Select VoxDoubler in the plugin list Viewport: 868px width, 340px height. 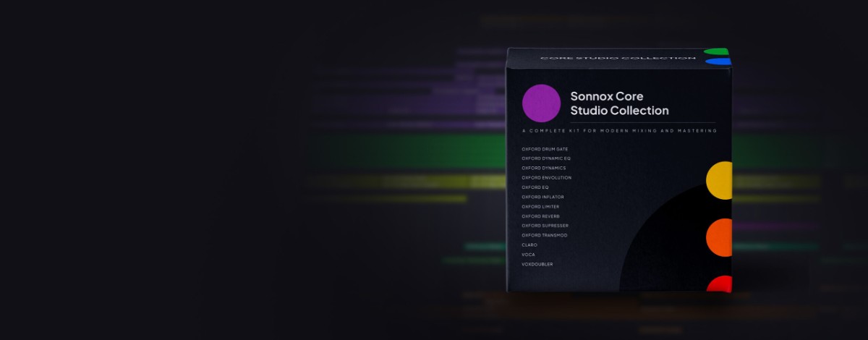click(x=537, y=265)
